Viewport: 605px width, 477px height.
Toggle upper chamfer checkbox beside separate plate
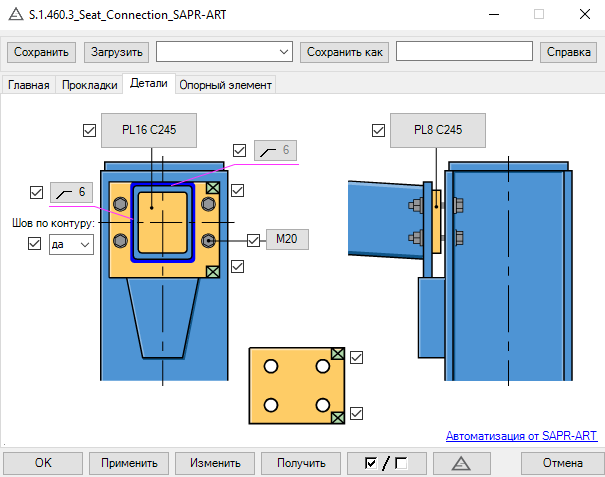pos(357,357)
